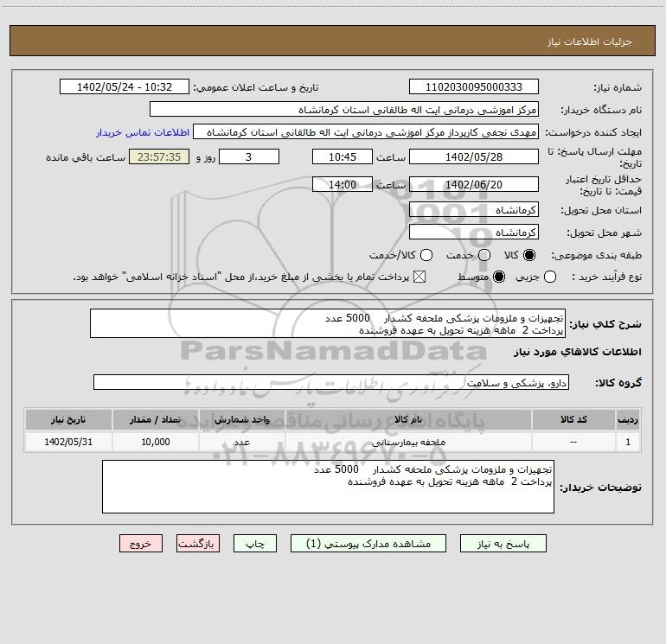Click the deadline time field 10:45
Viewport: 666px width, 644px height.
(x=343, y=156)
